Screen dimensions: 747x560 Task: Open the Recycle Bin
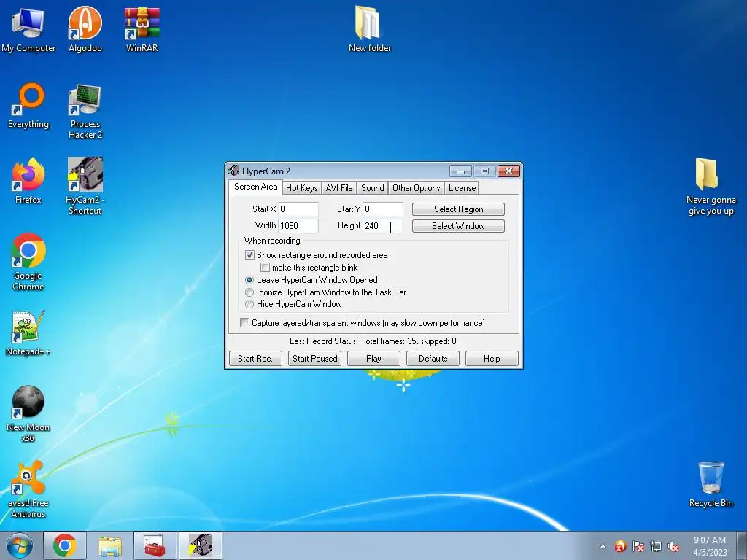[711, 484]
